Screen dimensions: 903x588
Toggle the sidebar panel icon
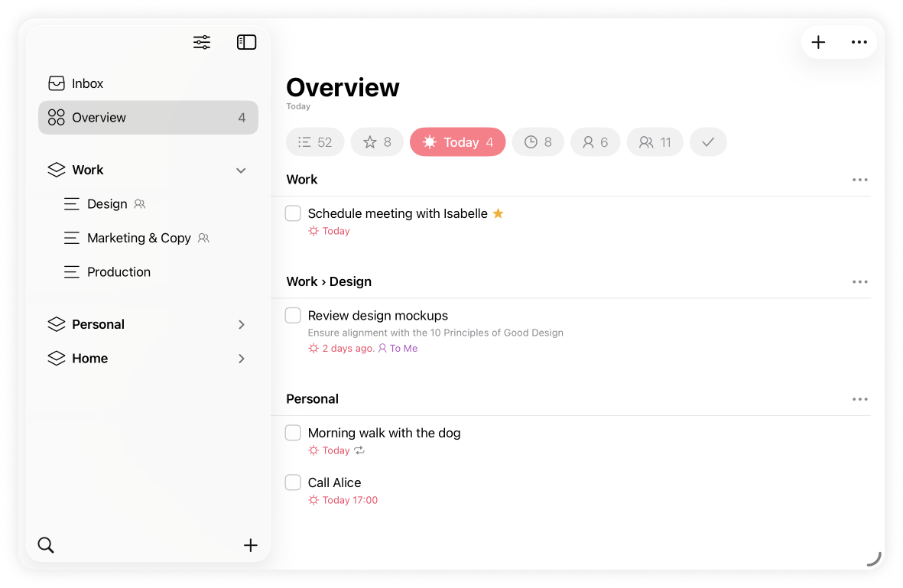tap(246, 43)
